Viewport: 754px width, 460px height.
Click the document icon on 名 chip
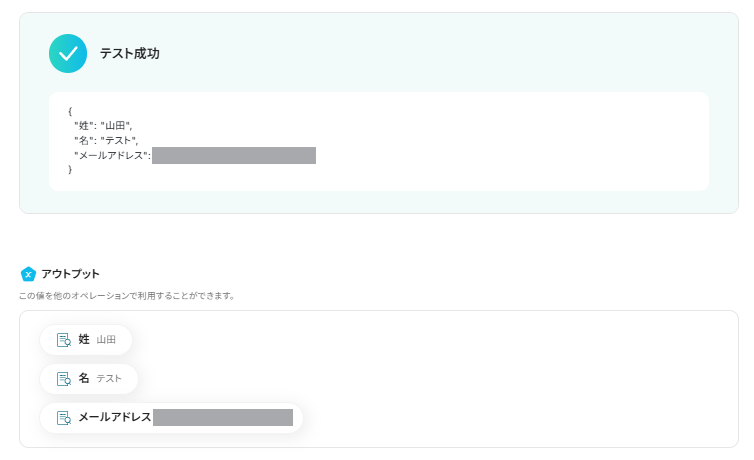[64, 379]
